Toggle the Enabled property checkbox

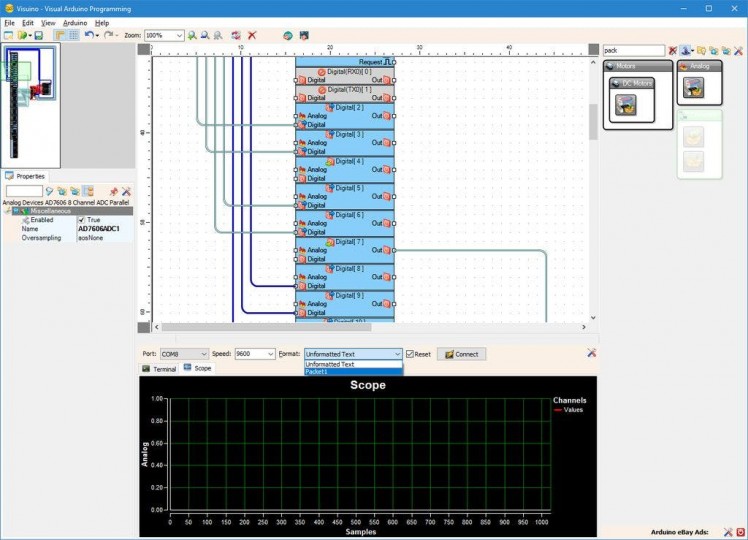click(82, 220)
